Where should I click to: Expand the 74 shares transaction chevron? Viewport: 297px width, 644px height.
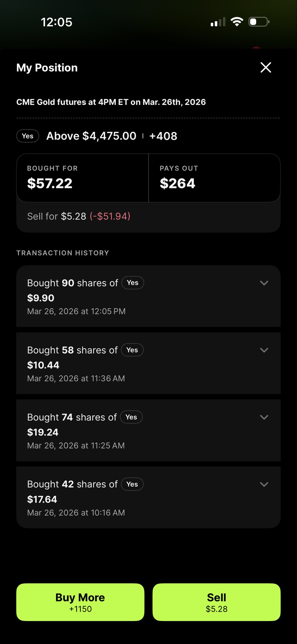(264, 417)
